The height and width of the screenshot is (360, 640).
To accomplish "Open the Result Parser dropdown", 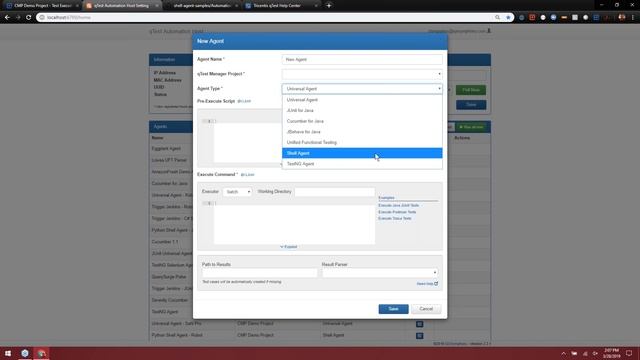I will point(380,273).
